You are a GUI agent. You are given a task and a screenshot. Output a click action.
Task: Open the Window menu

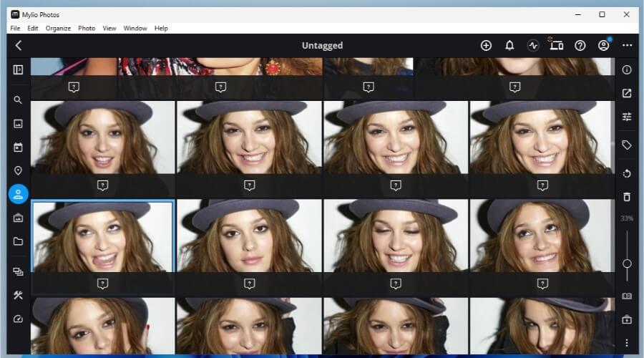(x=135, y=29)
